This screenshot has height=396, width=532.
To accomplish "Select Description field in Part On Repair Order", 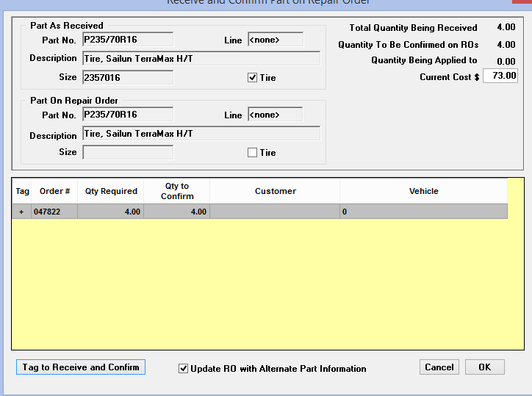I will click(x=201, y=134).
